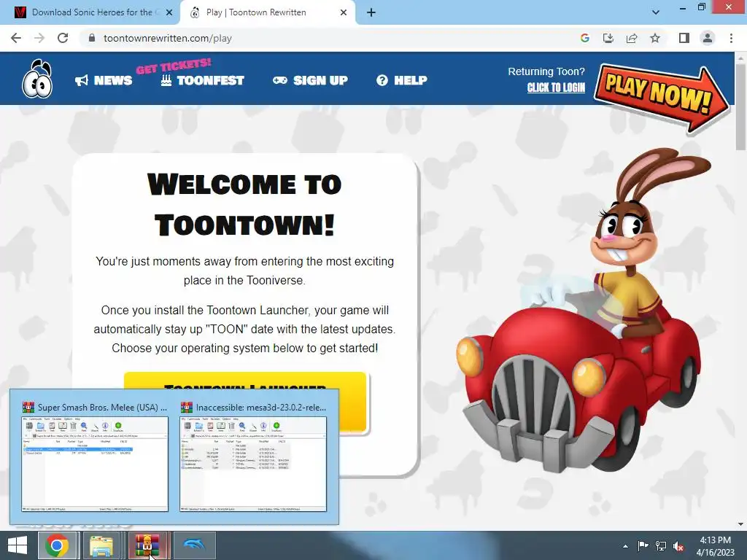This screenshot has height=560, width=747.
Task: Click WinRAR icon in taskbar
Action: 147,545
